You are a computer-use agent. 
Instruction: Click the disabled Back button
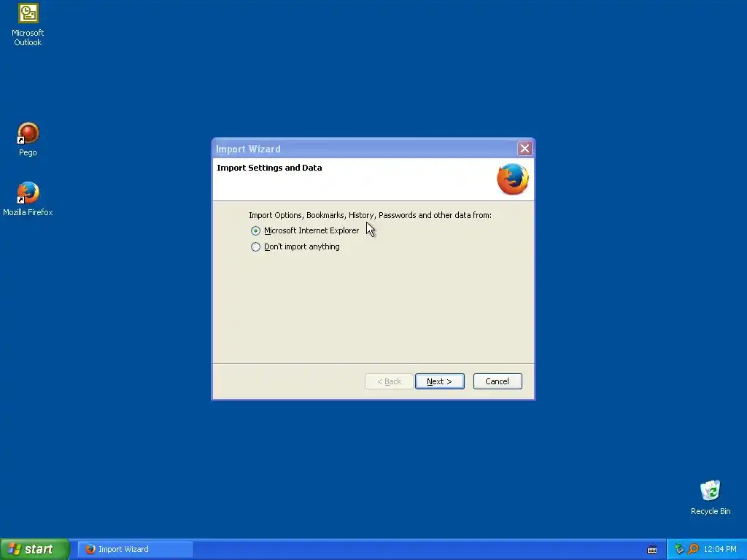coord(389,381)
